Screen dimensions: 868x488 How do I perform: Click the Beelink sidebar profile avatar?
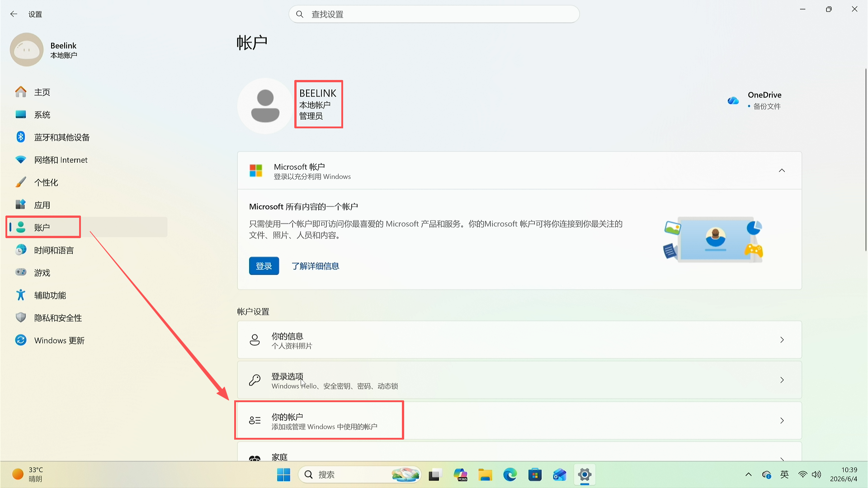[x=27, y=50]
